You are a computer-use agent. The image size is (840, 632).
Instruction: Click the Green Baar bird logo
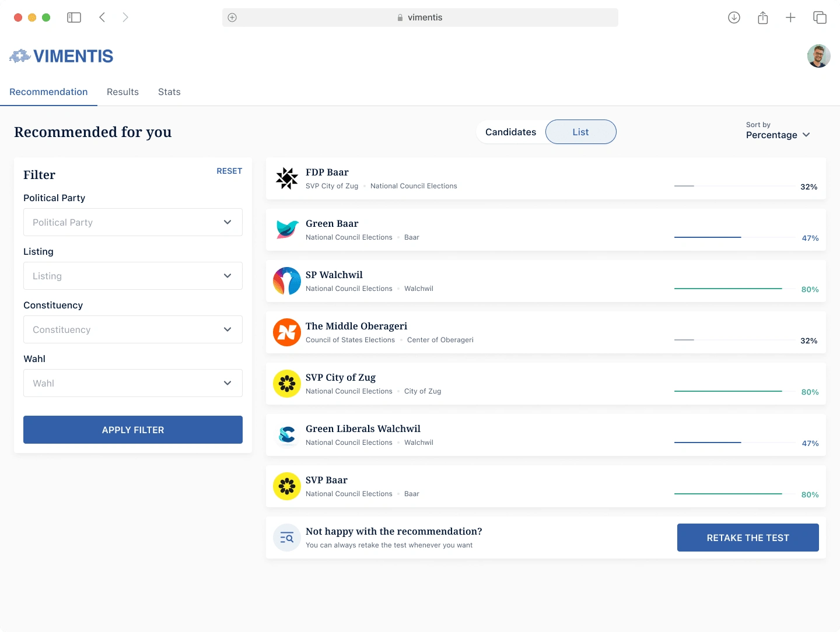287,230
